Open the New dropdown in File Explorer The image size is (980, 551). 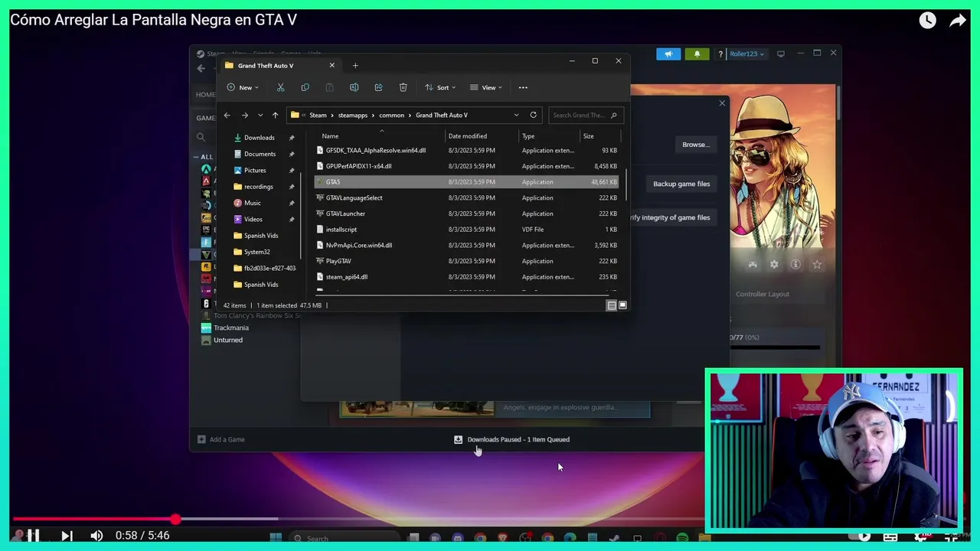click(243, 87)
